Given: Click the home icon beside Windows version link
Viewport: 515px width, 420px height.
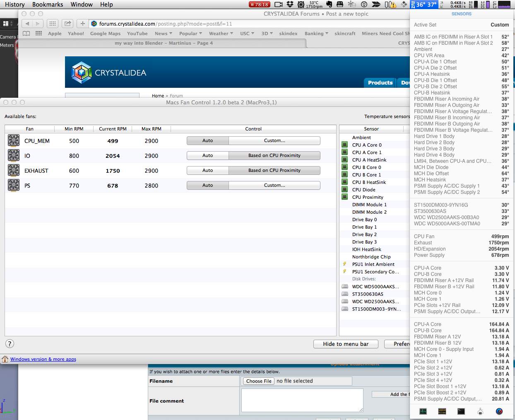Looking at the screenshot, I should pos(5,359).
